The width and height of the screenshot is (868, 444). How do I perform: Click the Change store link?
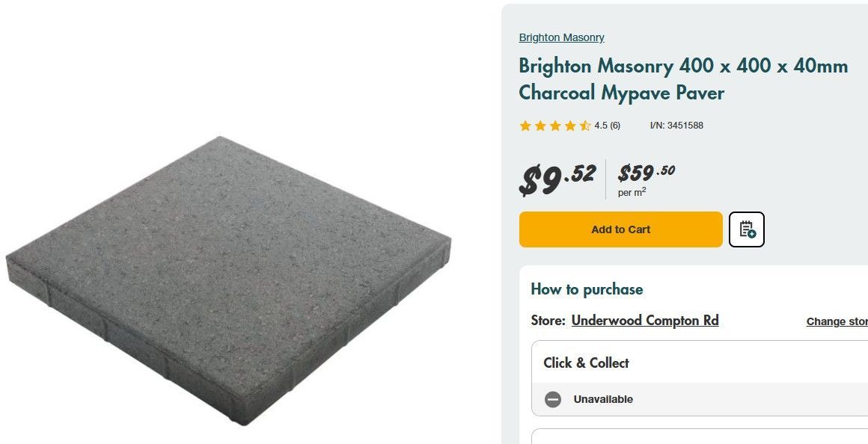point(837,321)
